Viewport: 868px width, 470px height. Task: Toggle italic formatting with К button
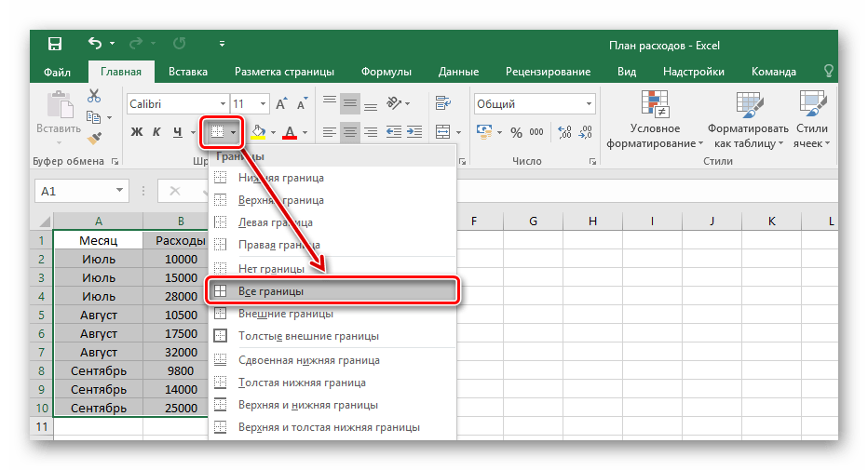point(156,132)
